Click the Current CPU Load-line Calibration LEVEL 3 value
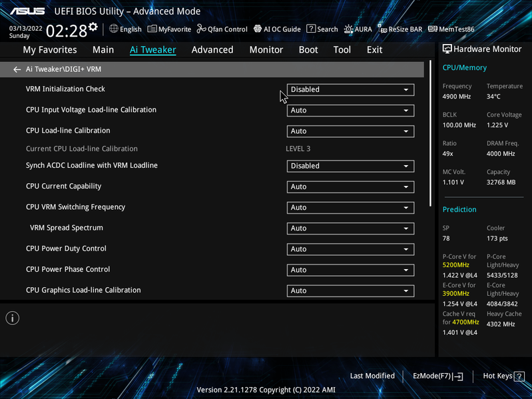 tap(298, 149)
